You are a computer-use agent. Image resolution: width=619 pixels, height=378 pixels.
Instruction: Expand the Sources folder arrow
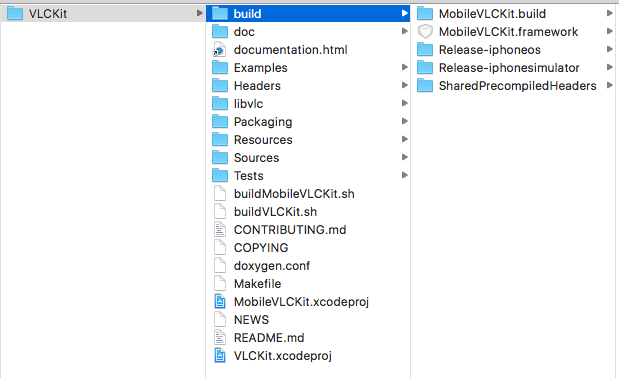pos(404,157)
